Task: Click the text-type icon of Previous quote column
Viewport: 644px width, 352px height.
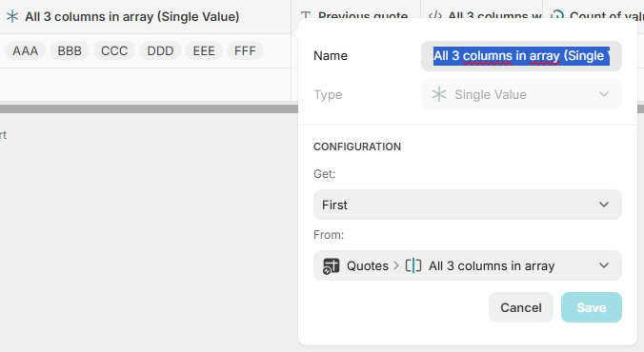Action: (306, 16)
